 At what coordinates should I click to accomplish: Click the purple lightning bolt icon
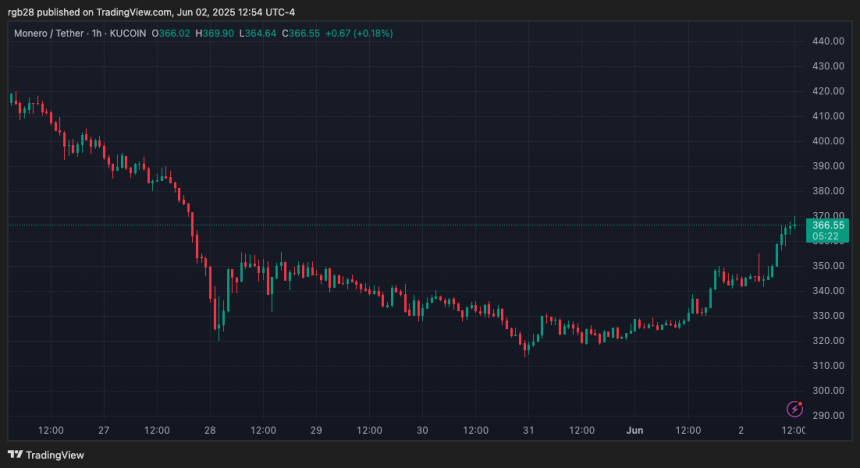click(795, 409)
